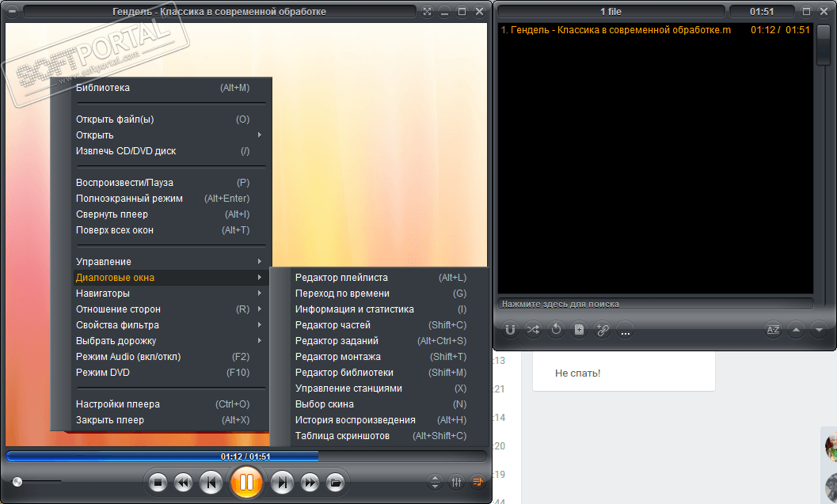The width and height of the screenshot is (837, 504).
Task: Select Извлечь CD/DVD диск
Action: (163, 151)
